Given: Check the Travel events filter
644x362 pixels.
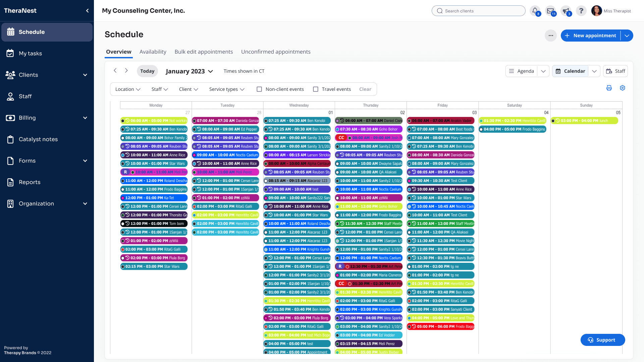Looking at the screenshot, I should [315, 89].
